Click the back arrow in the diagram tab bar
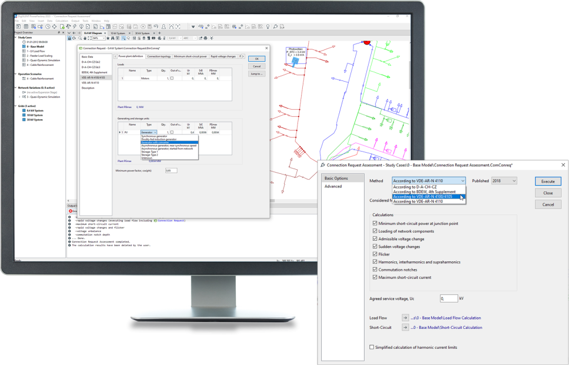Viewport: 588px width, 390px height. (x=74, y=33)
